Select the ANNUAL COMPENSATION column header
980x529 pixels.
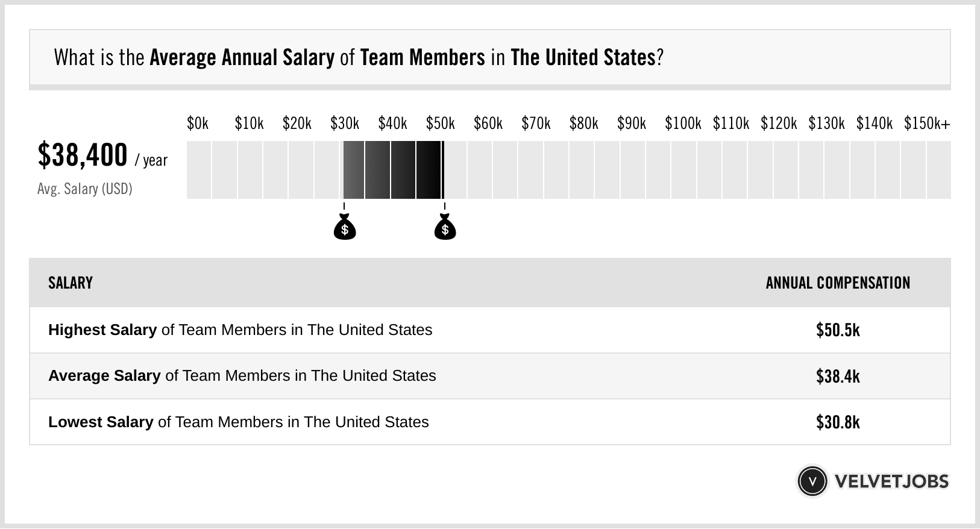click(838, 283)
